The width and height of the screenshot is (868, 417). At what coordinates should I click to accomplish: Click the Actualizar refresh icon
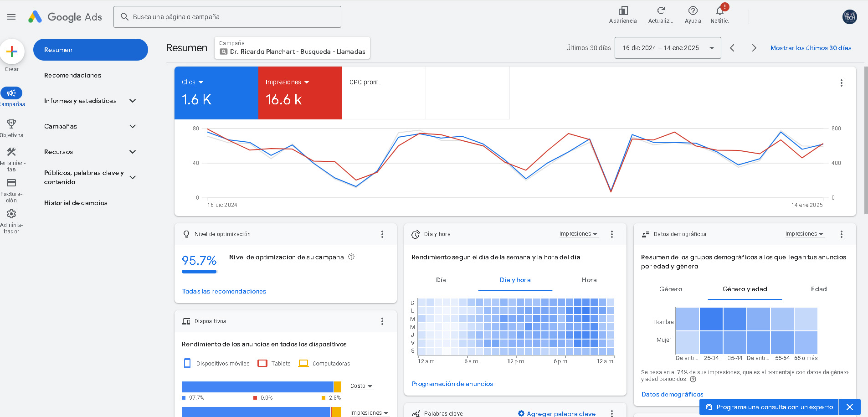[661, 11]
